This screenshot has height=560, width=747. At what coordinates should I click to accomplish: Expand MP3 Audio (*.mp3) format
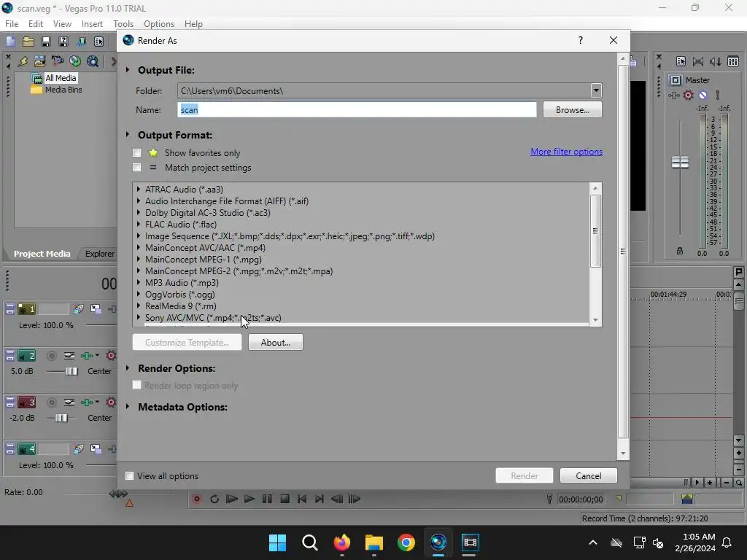point(139,282)
